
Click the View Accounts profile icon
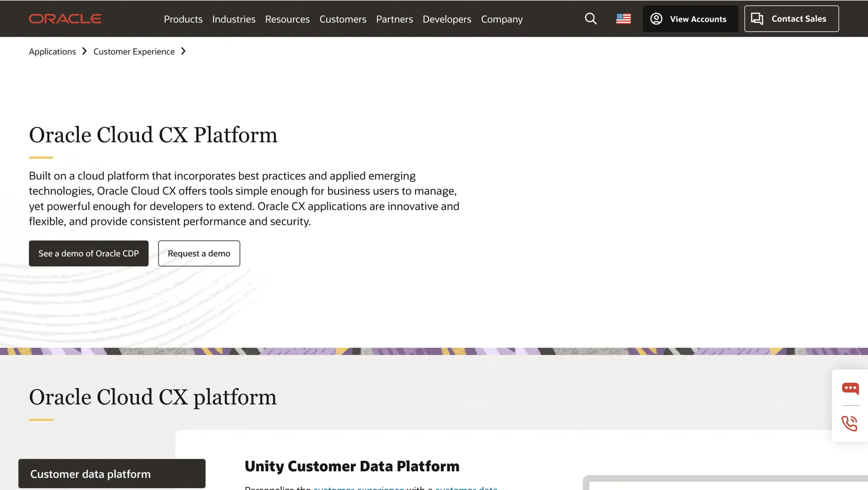point(656,19)
